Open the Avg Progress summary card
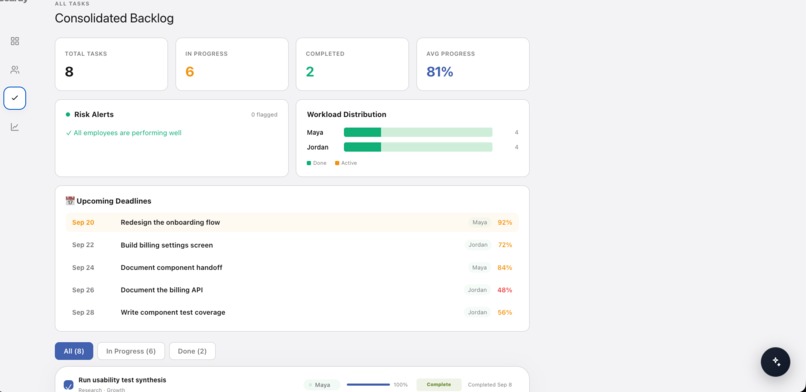The width and height of the screenshot is (806, 392). point(473,64)
